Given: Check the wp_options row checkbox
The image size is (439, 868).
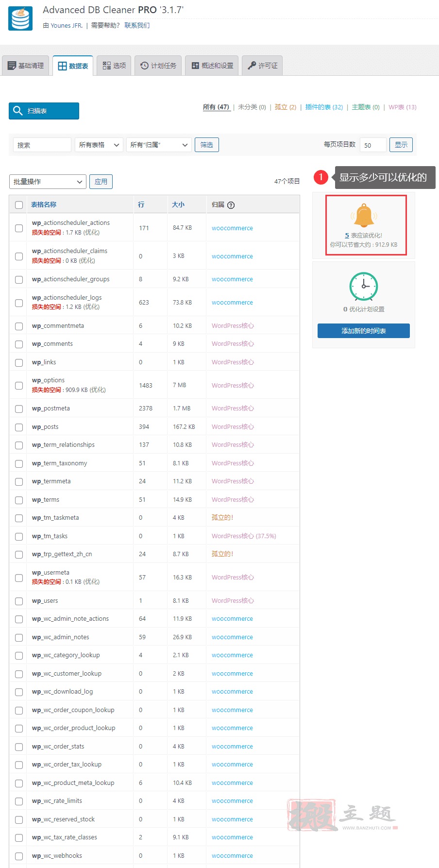Looking at the screenshot, I should pyautogui.click(x=19, y=386).
